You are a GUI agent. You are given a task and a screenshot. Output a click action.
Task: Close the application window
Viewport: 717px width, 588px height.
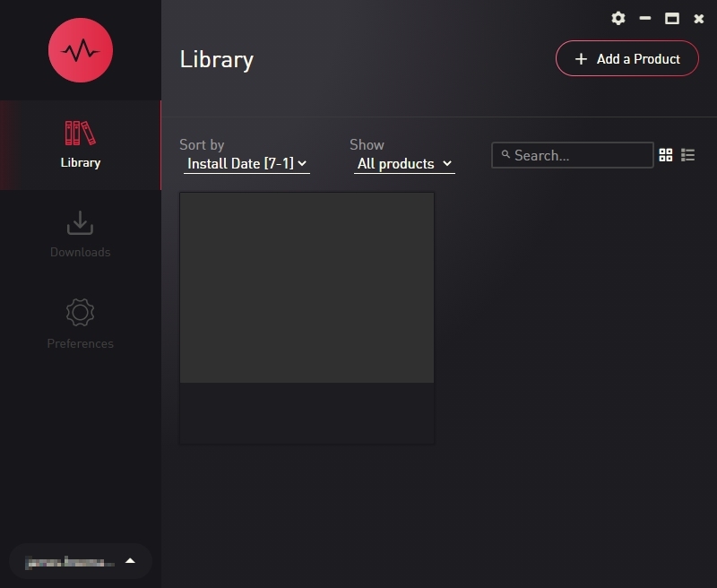(699, 18)
